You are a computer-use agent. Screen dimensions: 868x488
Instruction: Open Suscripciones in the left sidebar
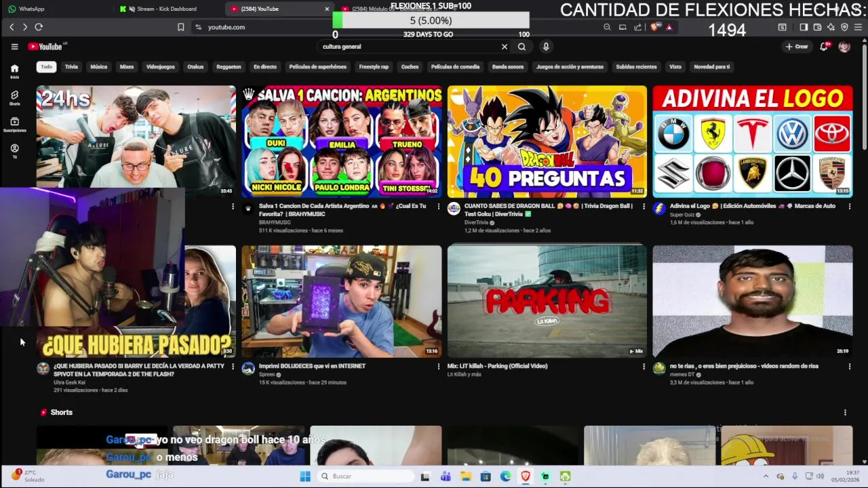point(14,124)
